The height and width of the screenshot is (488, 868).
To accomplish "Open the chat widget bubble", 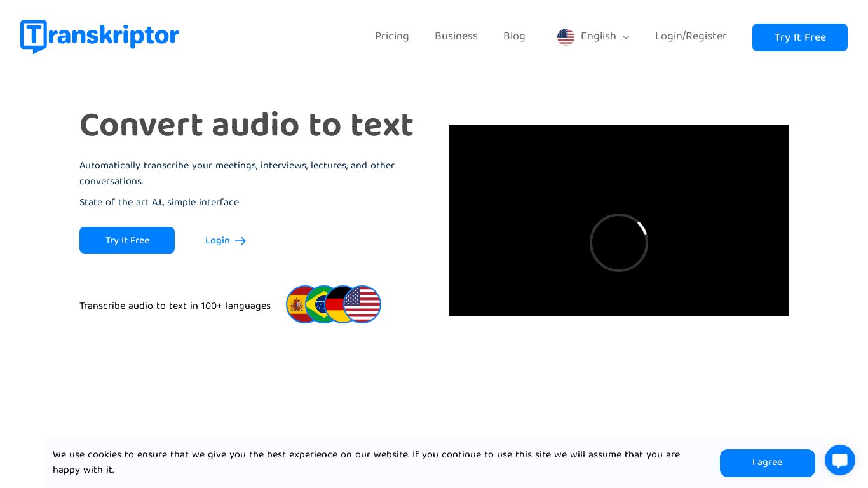I will click(x=840, y=460).
